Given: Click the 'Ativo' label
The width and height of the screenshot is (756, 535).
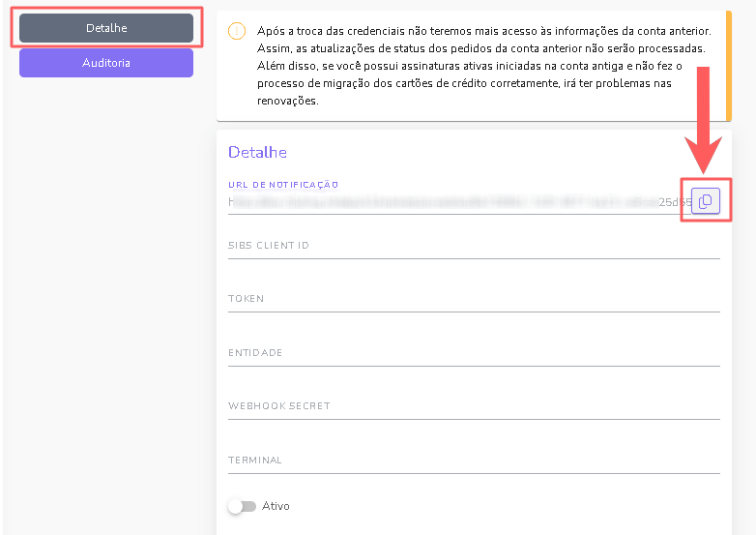Looking at the screenshot, I should 276,506.
